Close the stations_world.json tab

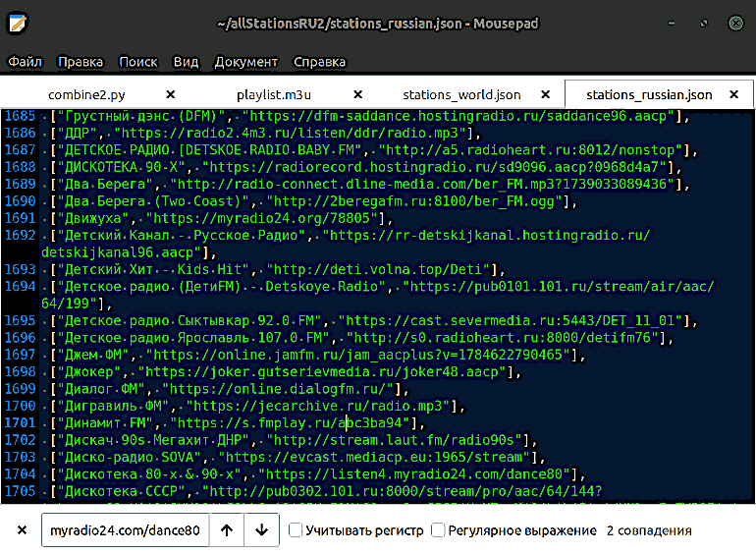tap(545, 94)
